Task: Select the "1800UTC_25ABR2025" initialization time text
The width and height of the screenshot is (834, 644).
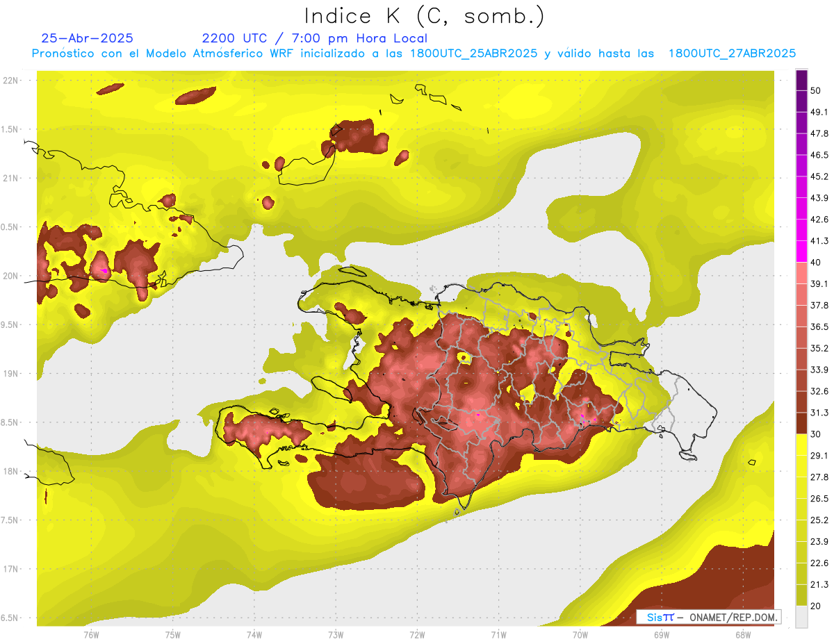Action: (x=474, y=53)
